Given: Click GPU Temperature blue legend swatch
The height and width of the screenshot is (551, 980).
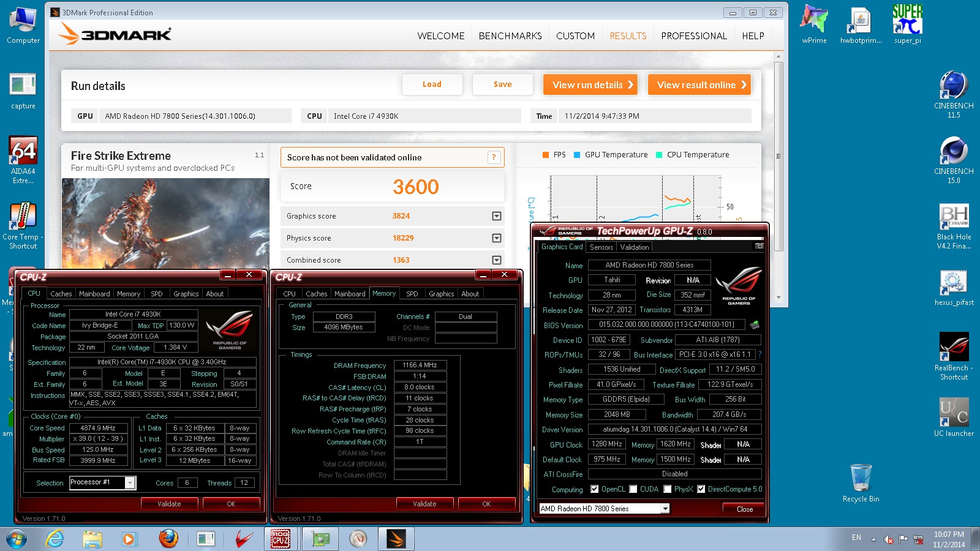Looking at the screenshot, I should pos(577,155).
